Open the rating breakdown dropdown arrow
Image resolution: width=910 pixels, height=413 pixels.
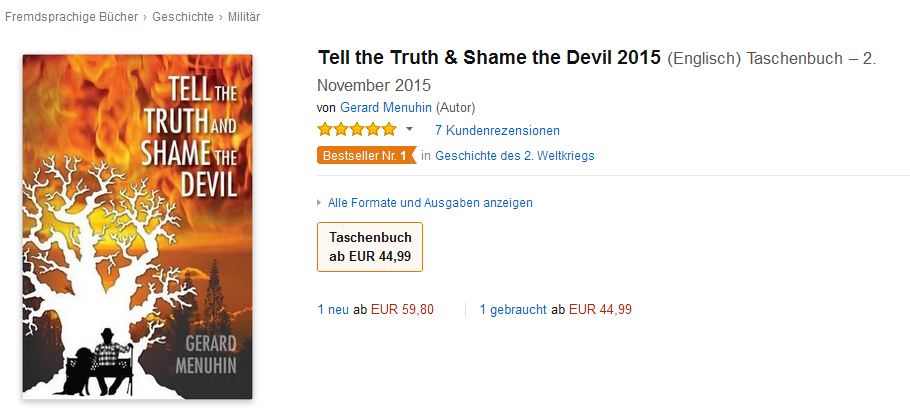[409, 130]
